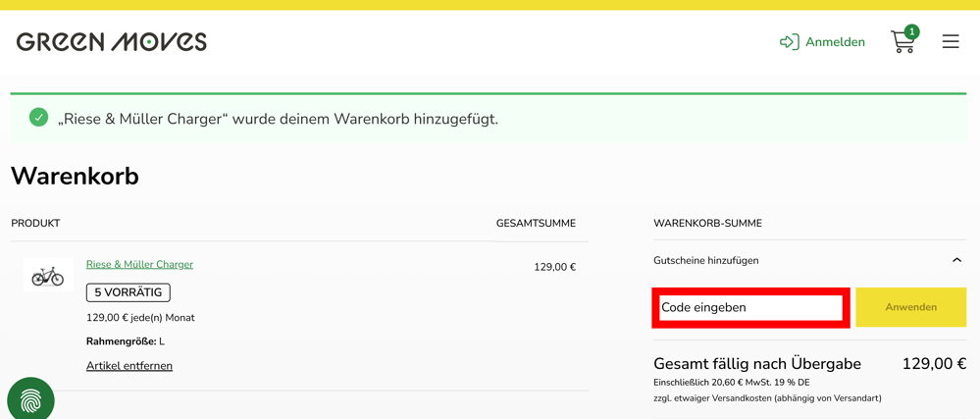The height and width of the screenshot is (419, 980).
Task: Click Artikel entfernen to remove item
Action: point(129,366)
